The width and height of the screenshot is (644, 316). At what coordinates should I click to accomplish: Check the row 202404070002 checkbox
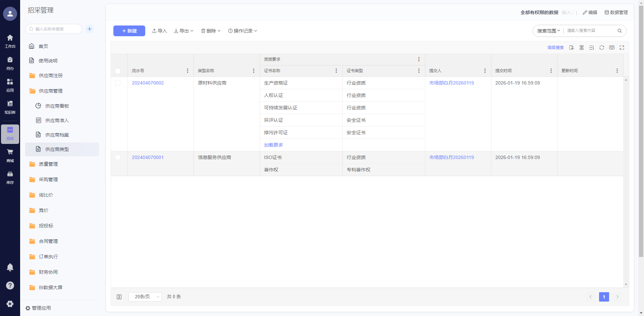point(118,83)
